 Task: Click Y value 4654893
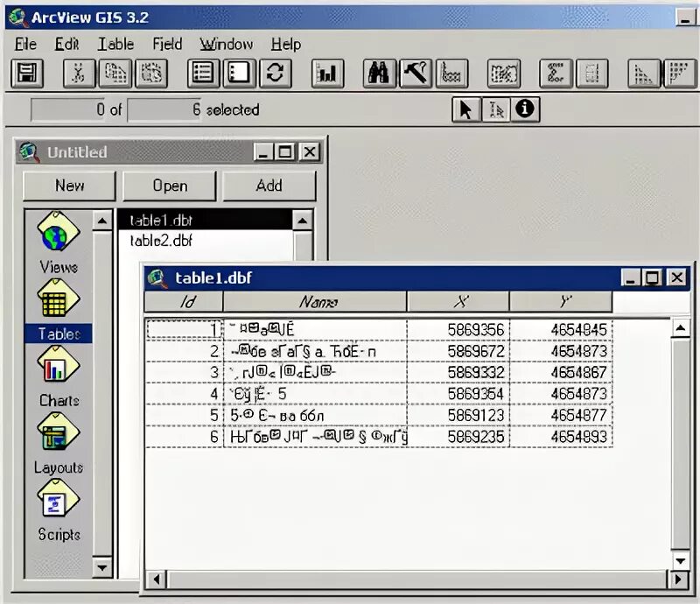tap(578, 437)
